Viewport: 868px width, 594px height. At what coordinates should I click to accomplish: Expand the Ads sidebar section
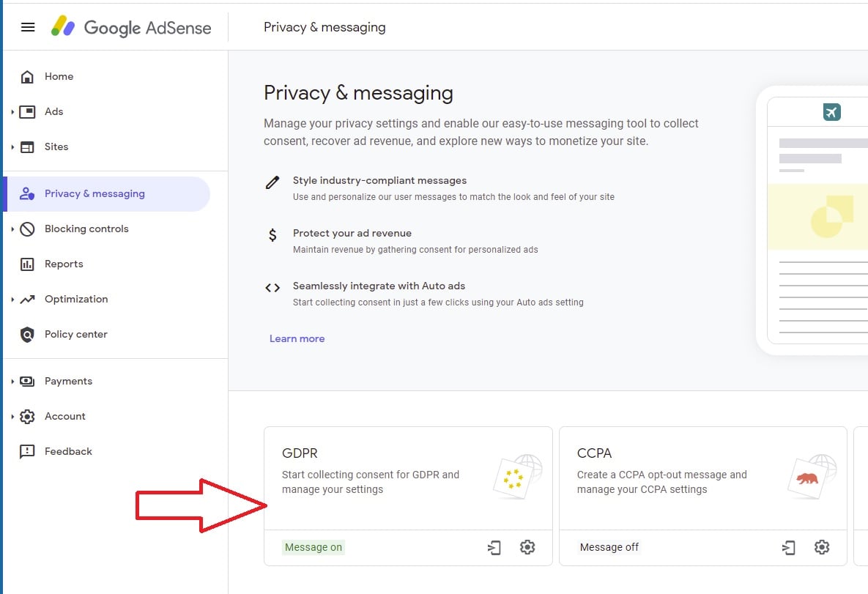[x=12, y=111]
